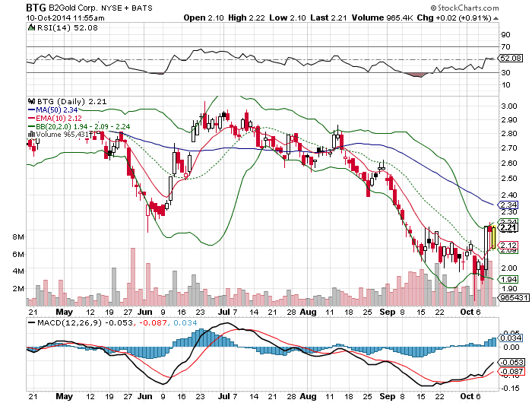The image size is (532, 403).
Task: Click the 70 overbought level on RSI axis
Action: tap(505, 47)
